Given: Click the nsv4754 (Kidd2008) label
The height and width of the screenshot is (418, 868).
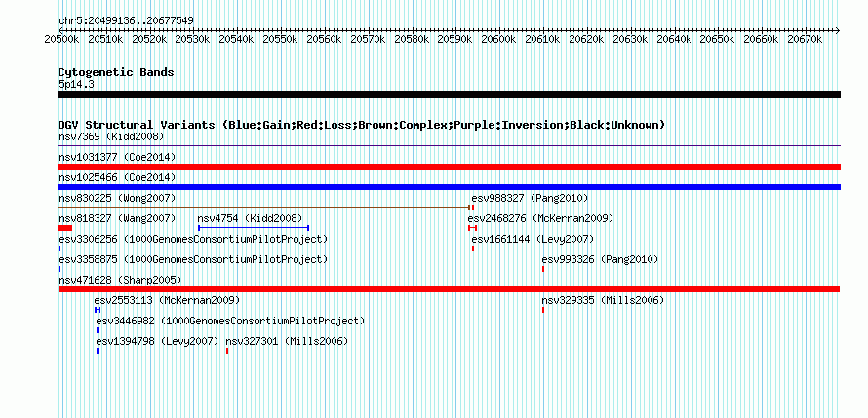Looking at the screenshot, I should [x=251, y=218].
